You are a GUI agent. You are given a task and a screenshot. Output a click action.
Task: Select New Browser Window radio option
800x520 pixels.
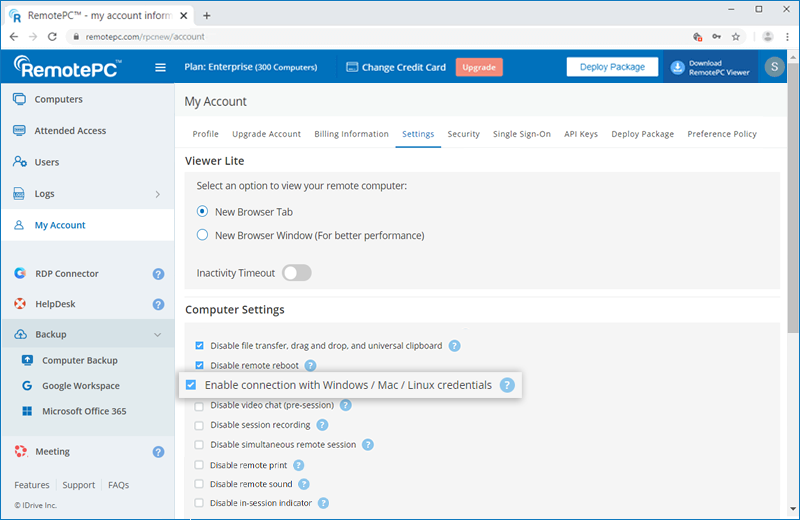pyautogui.click(x=203, y=235)
